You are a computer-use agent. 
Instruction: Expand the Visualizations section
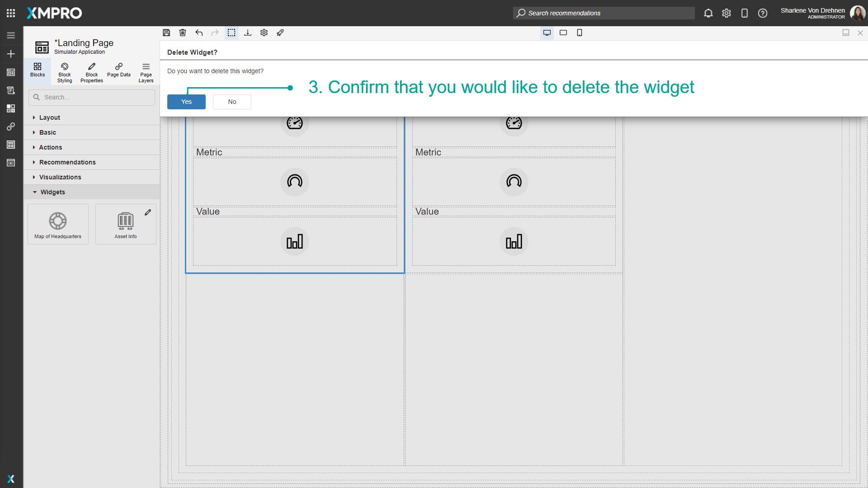60,177
